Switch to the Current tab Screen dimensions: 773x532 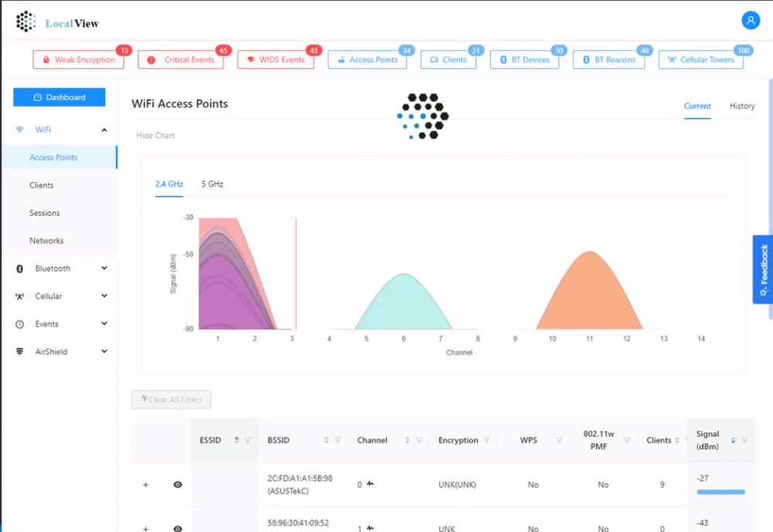(x=697, y=106)
